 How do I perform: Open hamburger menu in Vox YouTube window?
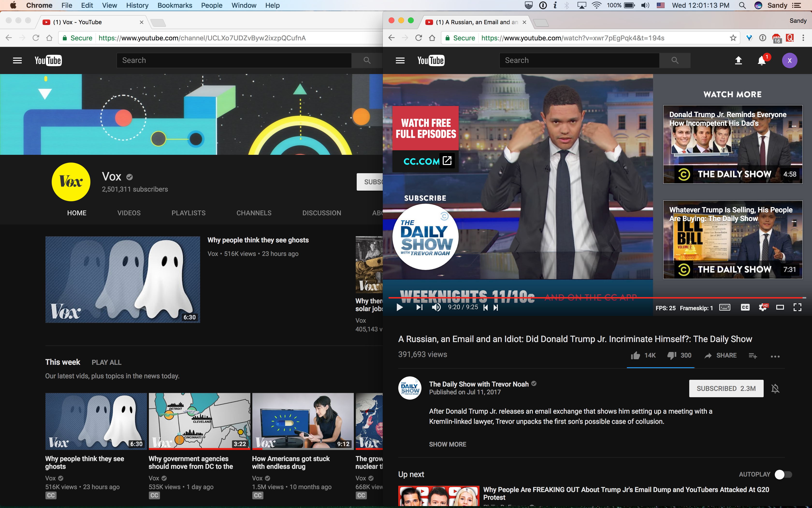point(17,60)
